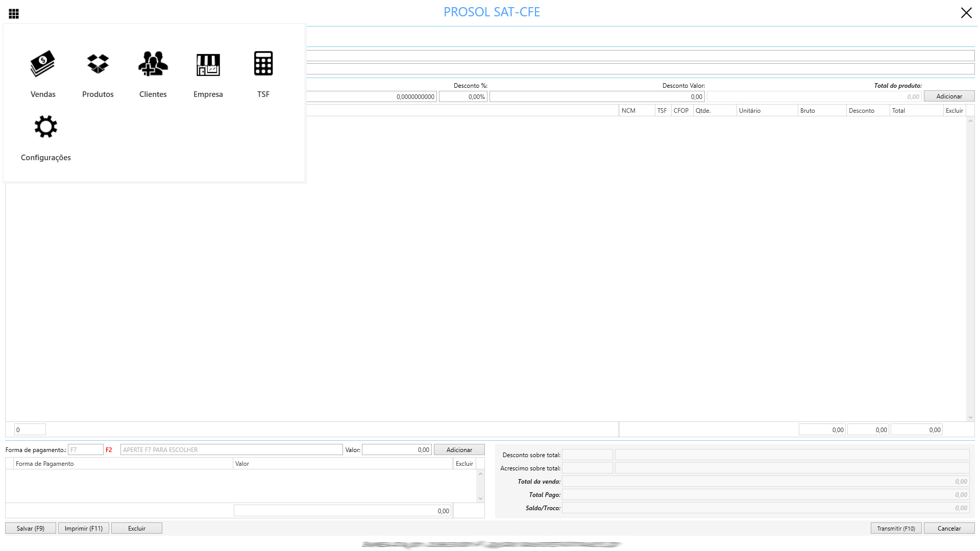This screenshot has width=980, height=551.
Task: Click the CFOP column header
Action: (x=682, y=111)
